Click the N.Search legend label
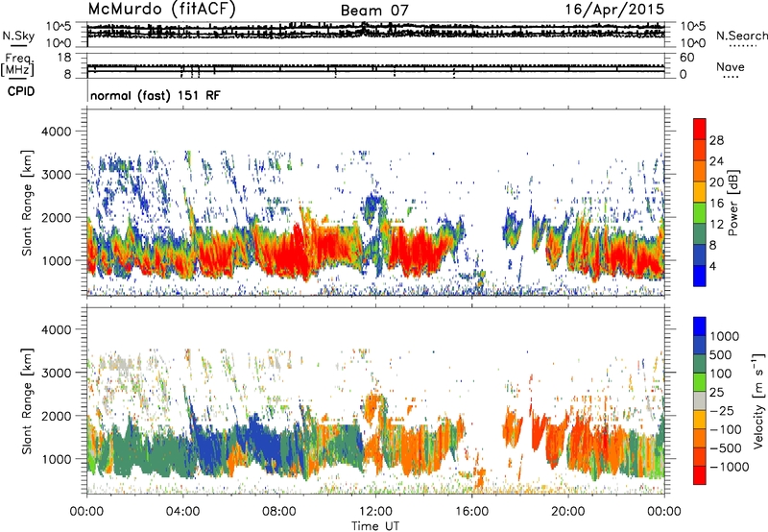The width and height of the screenshot is (768, 532). click(742, 36)
